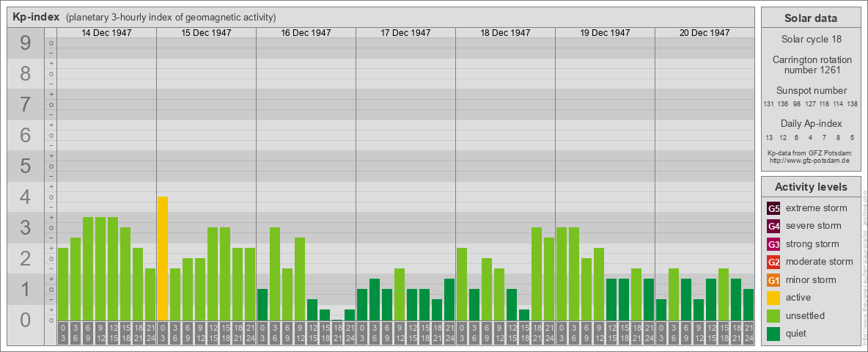Click the '17 Dec 1947' date header
The width and height of the screenshot is (868, 352).
(x=405, y=33)
